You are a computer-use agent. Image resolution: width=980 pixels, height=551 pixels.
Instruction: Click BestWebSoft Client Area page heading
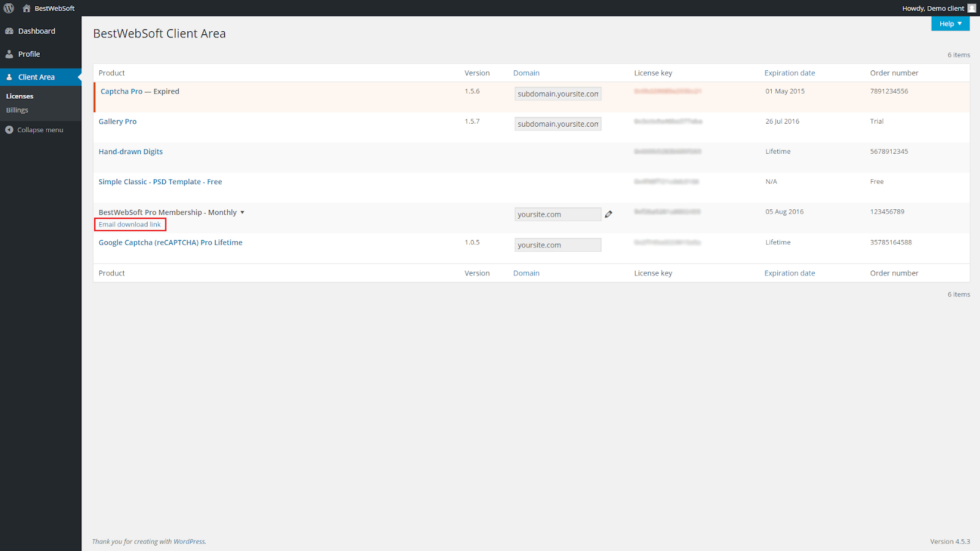coord(159,34)
